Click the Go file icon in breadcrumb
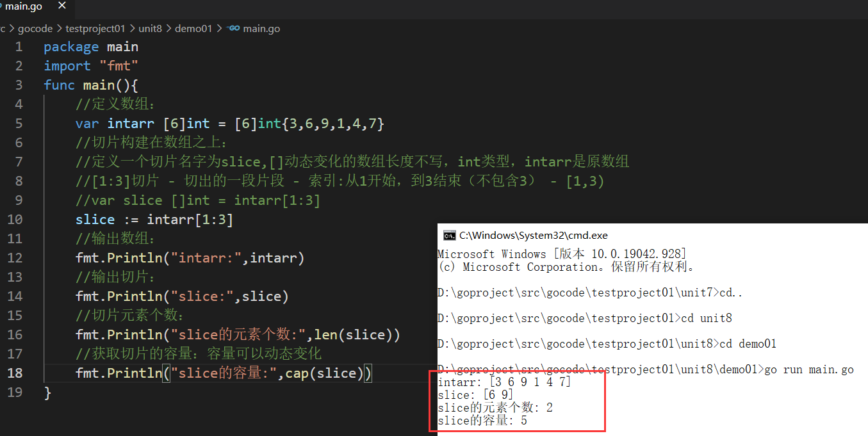The image size is (868, 436). click(234, 28)
